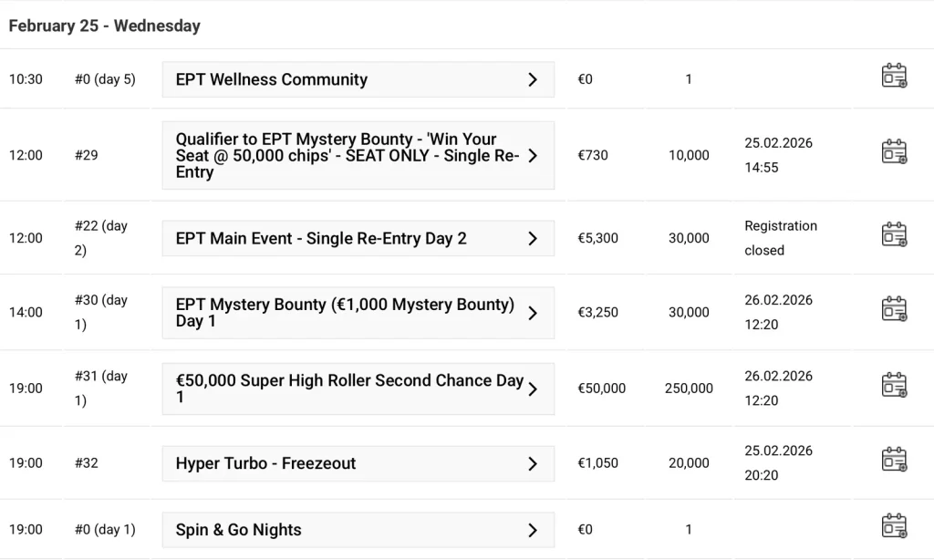This screenshot has width=934, height=560.
Task: Add EPT Main Event Day 2 to calendar
Action: tap(894, 234)
